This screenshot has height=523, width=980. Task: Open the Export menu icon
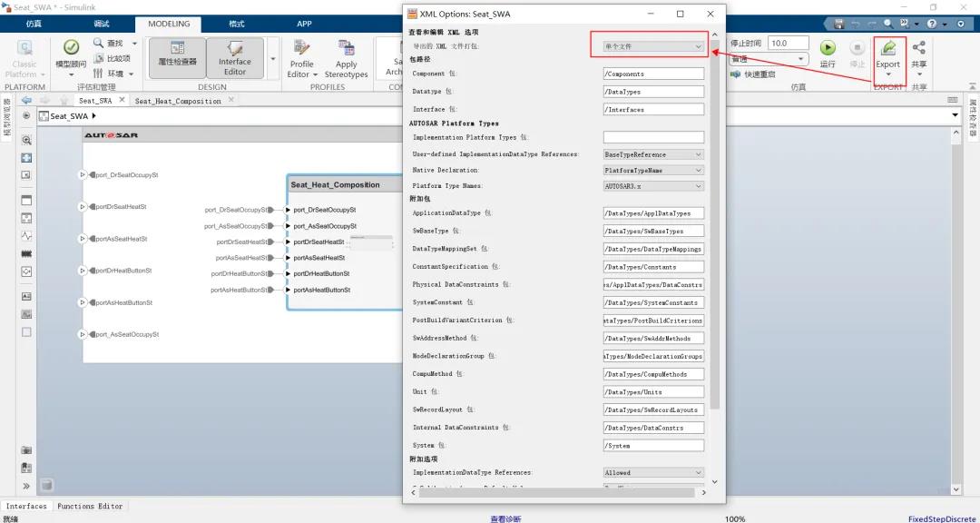click(887, 48)
